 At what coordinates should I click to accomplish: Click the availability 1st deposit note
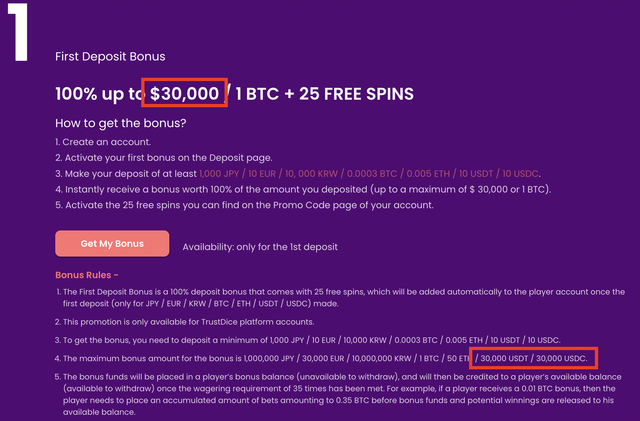coord(260,247)
